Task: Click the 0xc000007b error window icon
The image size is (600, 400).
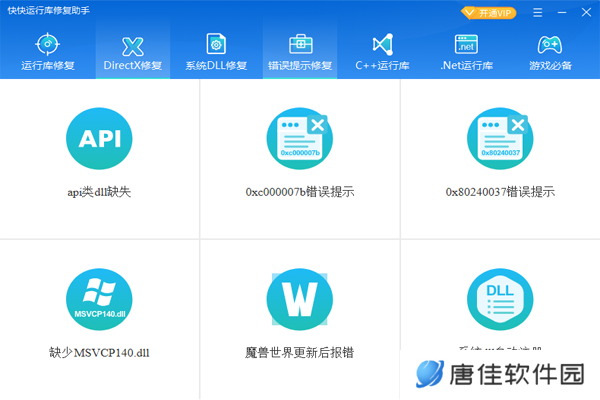Action: pyautogui.click(x=300, y=139)
